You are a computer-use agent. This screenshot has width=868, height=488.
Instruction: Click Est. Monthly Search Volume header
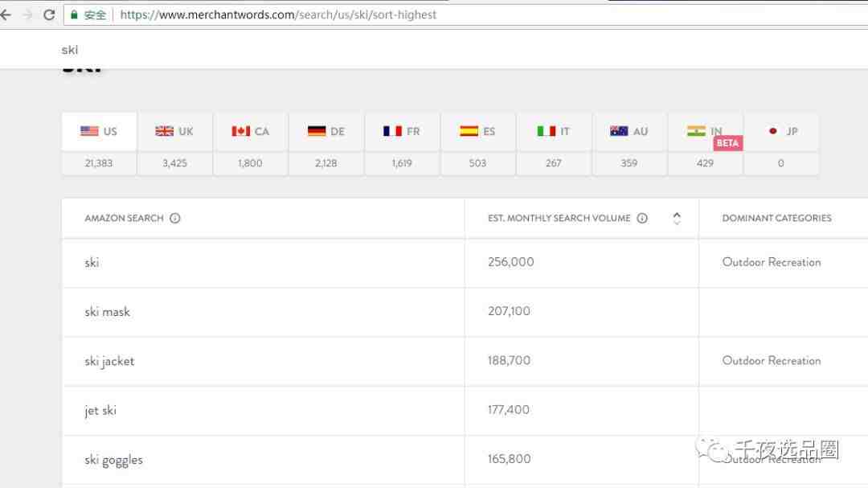(x=559, y=218)
